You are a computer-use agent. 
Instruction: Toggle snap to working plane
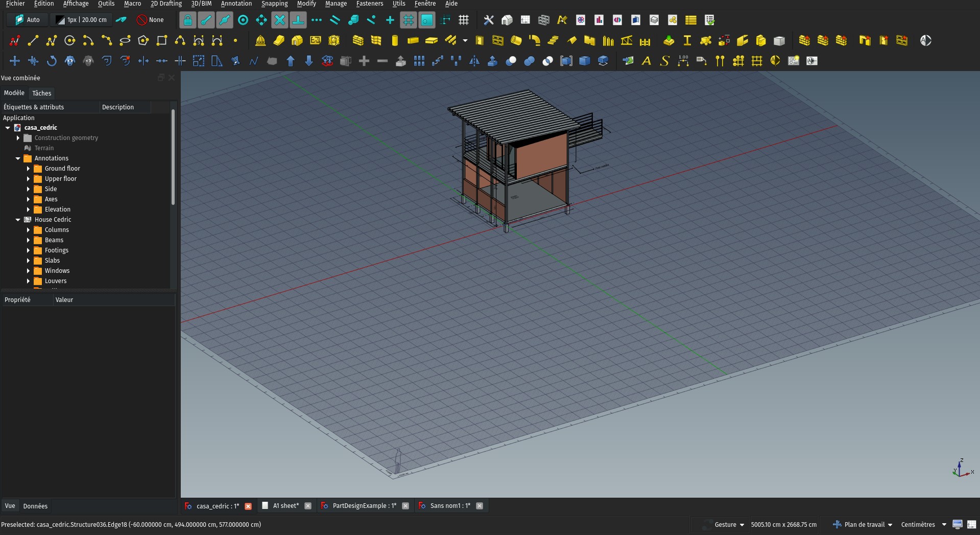pos(427,20)
